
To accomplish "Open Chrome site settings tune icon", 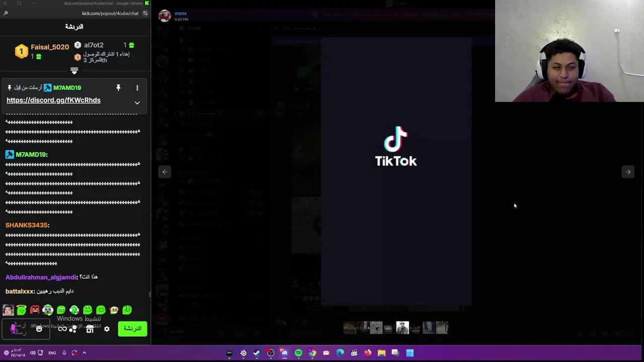I will (x=145, y=13).
